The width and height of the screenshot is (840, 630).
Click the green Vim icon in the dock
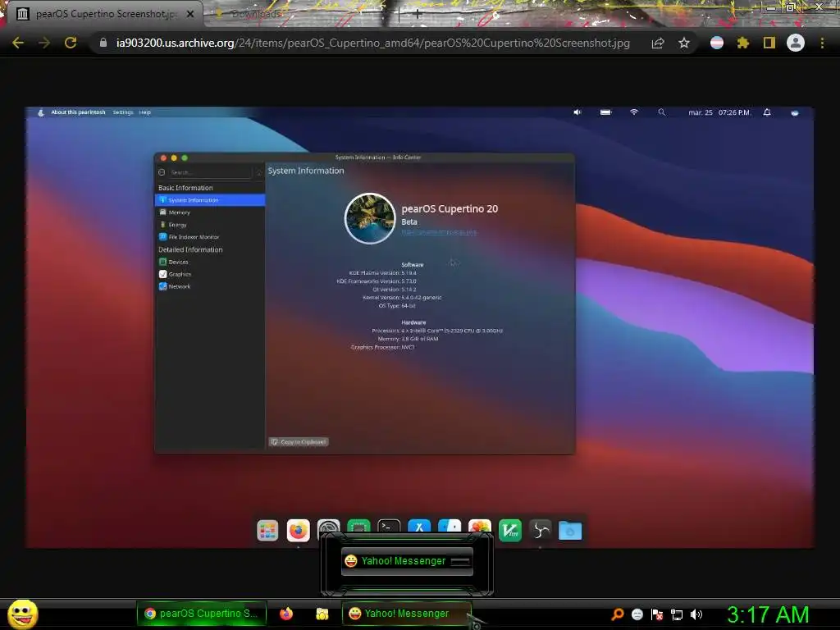(x=510, y=531)
